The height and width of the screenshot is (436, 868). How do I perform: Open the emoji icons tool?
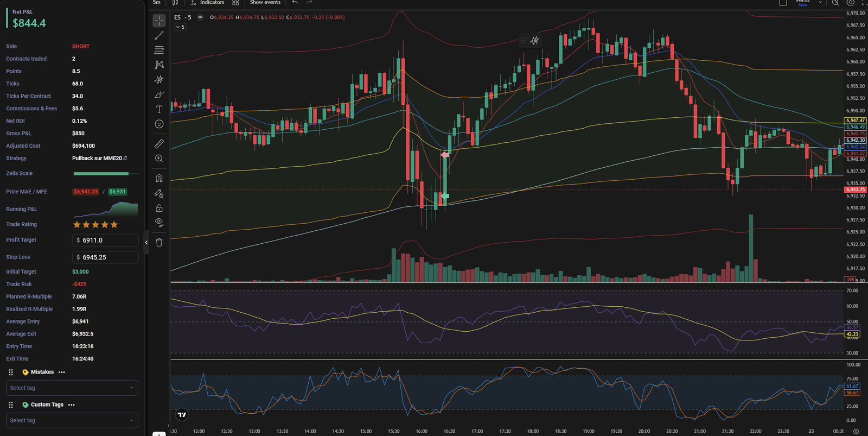[x=159, y=124]
